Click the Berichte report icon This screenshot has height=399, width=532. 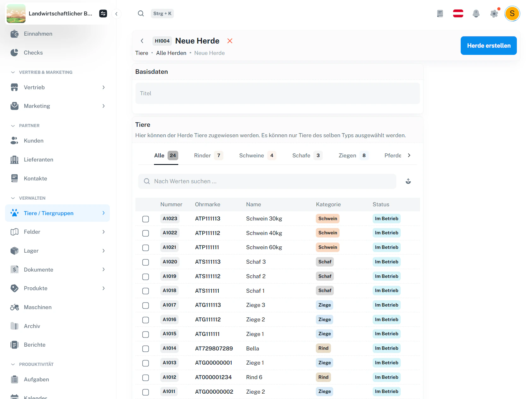15,345
